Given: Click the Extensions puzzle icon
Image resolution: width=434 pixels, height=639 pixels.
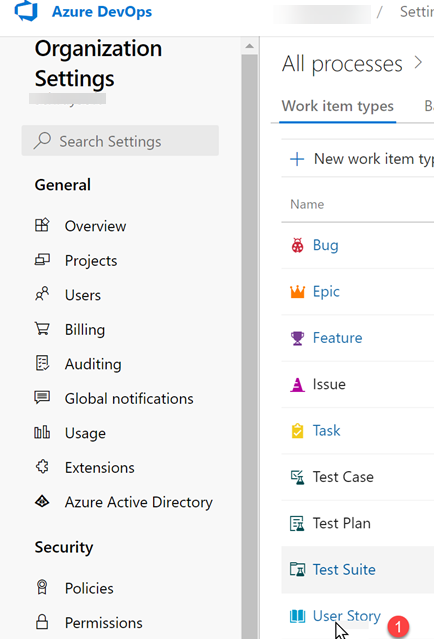Looking at the screenshot, I should coord(42,466).
